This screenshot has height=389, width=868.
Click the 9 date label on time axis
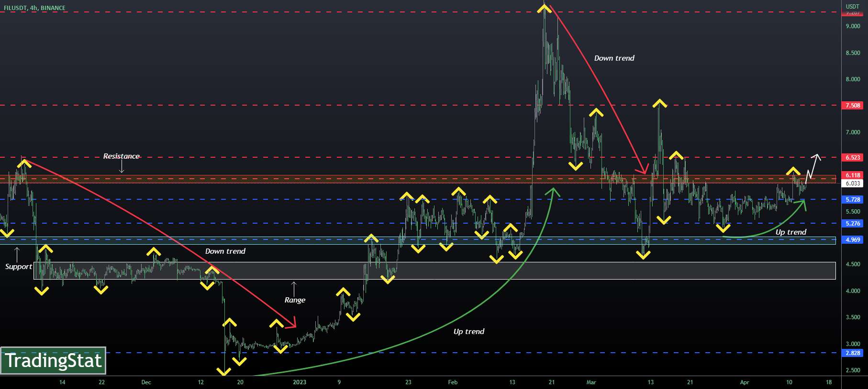[339, 382]
